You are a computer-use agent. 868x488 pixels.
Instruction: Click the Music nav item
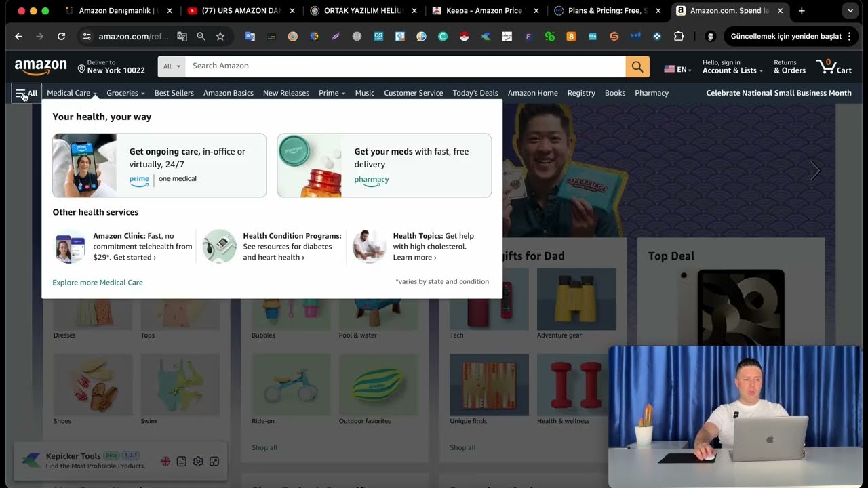pyautogui.click(x=365, y=93)
